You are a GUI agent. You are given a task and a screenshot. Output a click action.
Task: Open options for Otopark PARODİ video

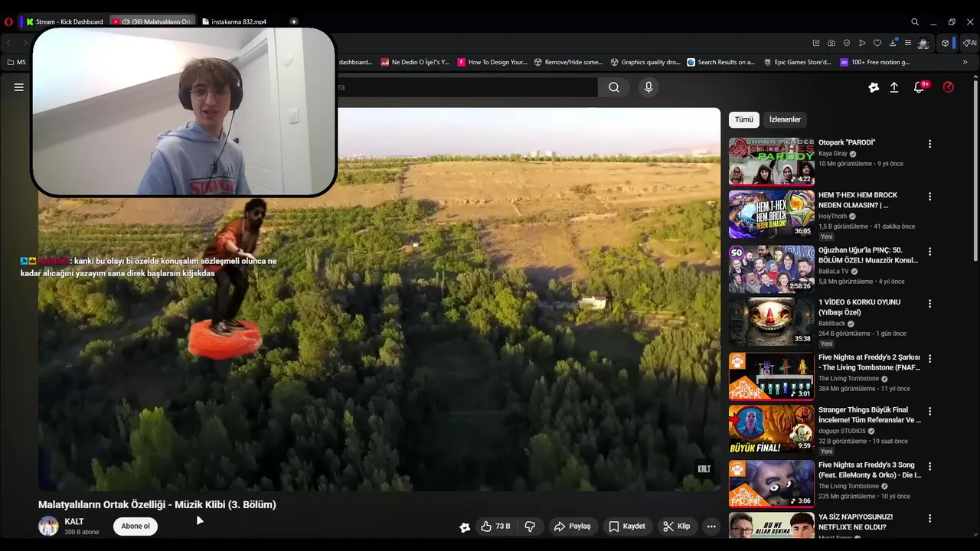(x=930, y=144)
